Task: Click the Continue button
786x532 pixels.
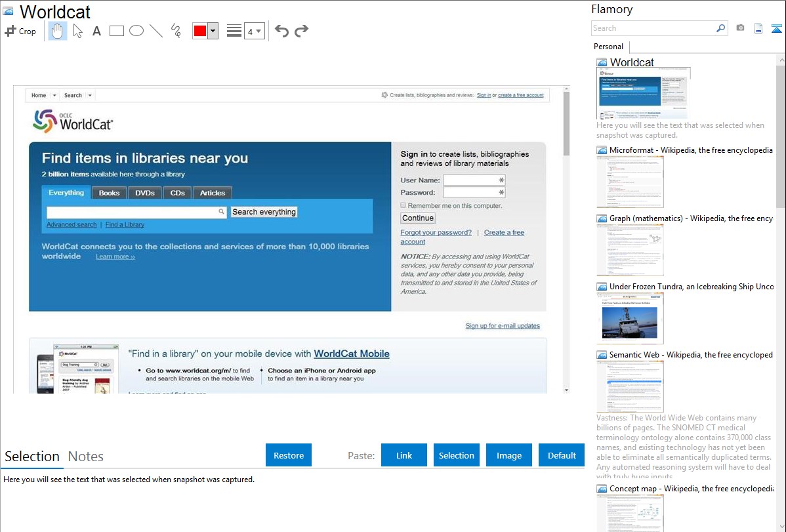Action: pyautogui.click(x=417, y=218)
